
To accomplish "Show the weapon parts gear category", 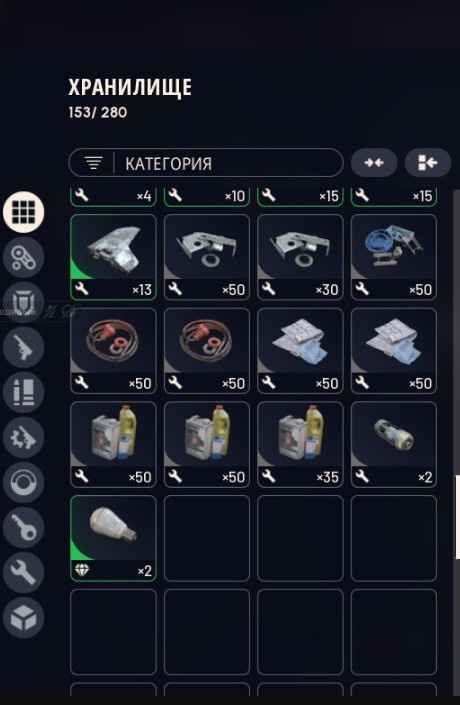I will point(23,437).
